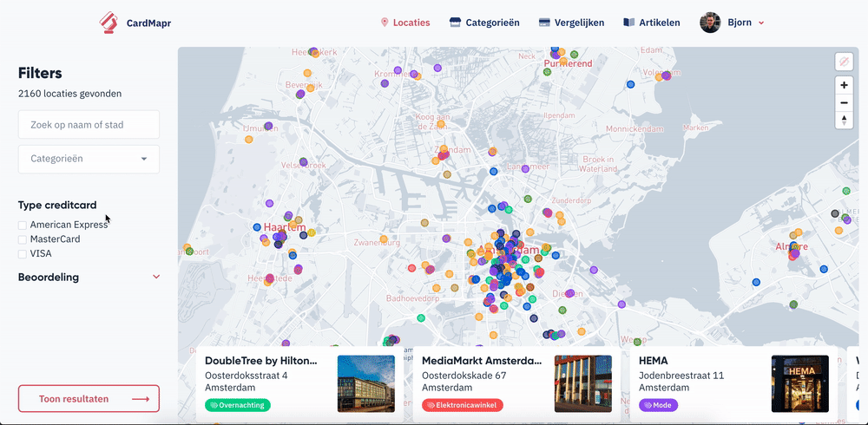Click the HEMA store thumbnail image
Screen dimensions: 868x425
click(x=800, y=383)
